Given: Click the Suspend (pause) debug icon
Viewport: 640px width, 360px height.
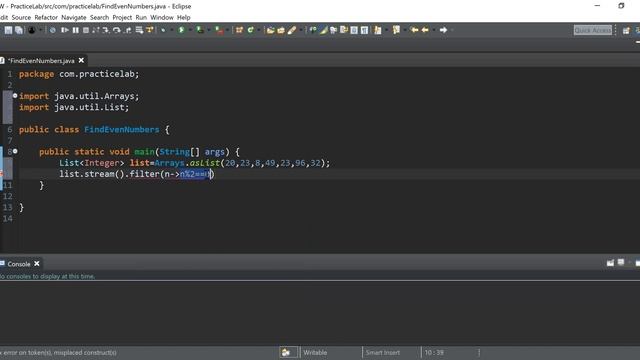Looking at the screenshot, I should click(76, 30).
